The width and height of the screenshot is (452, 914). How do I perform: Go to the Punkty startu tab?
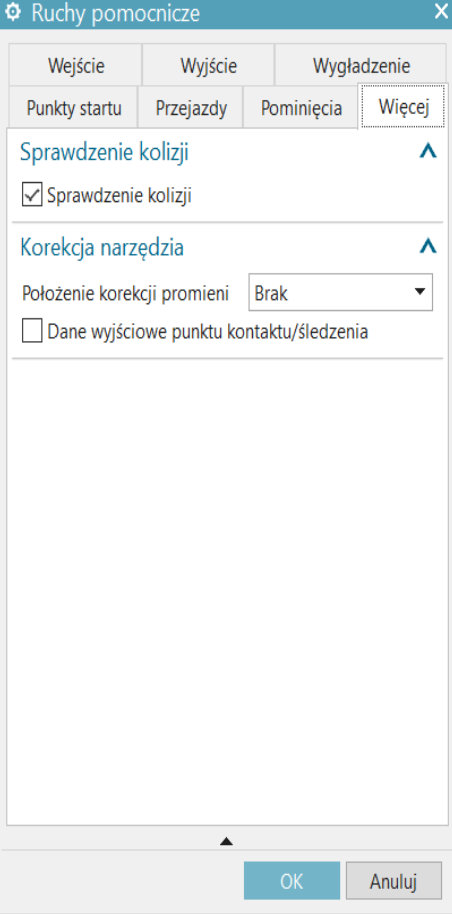(73, 108)
